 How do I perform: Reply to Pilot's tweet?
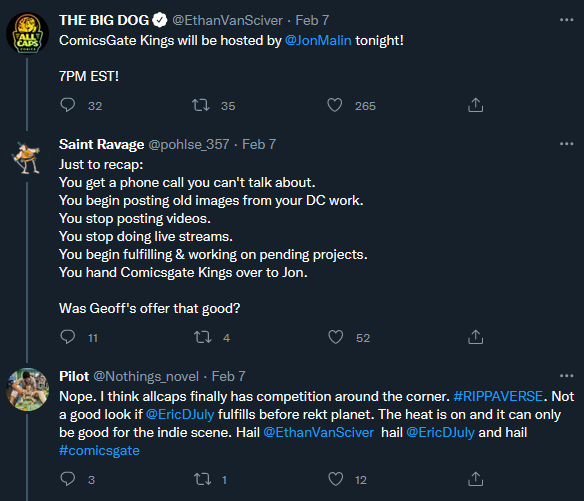tap(67, 479)
